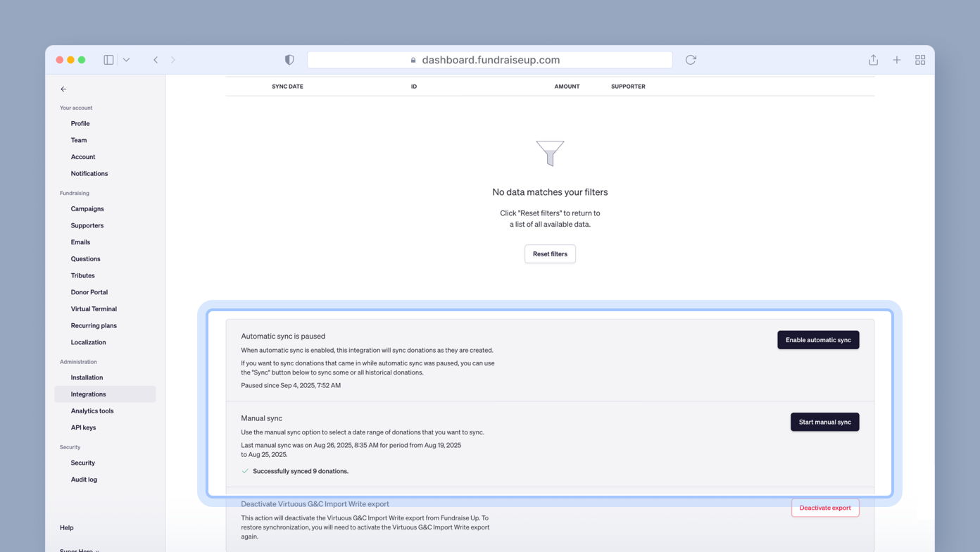Click the Reset filters button

[550, 254]
